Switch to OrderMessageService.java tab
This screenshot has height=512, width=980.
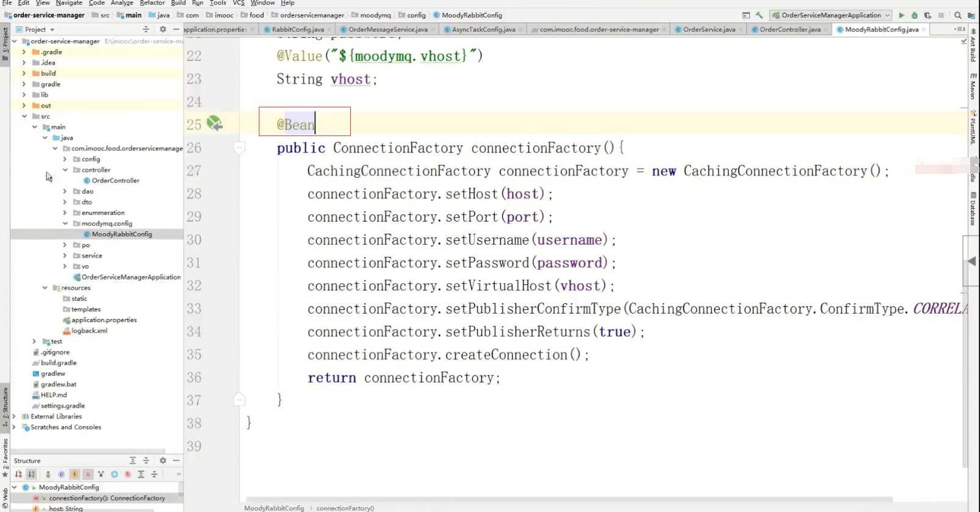tap(387, 29)
